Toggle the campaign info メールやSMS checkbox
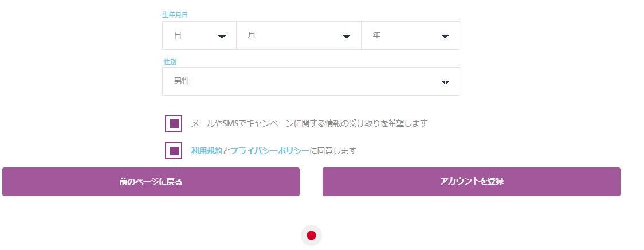This screenshot has width=644, height=250. pyautogui.click(x=174, y=124)
